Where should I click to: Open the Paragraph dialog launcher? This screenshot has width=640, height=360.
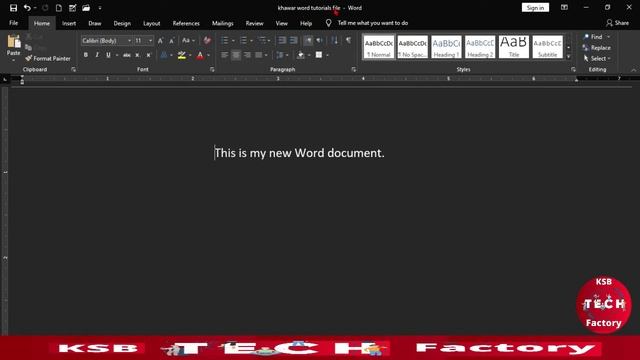point(353,70)
